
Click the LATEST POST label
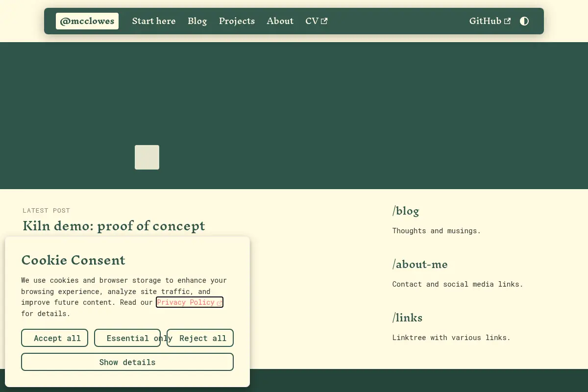[47, 210]
